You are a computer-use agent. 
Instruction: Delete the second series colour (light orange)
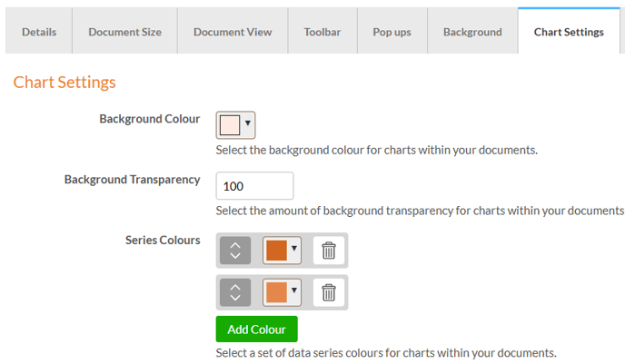[329, 292]
